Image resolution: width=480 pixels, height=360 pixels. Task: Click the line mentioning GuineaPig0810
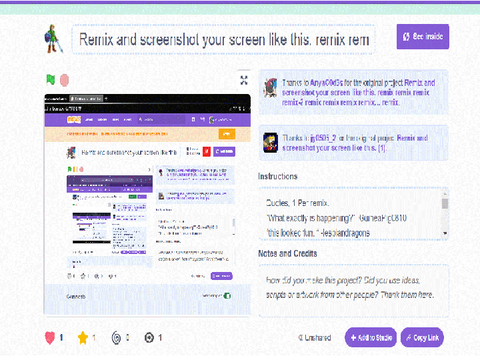(x=336, y=218)
